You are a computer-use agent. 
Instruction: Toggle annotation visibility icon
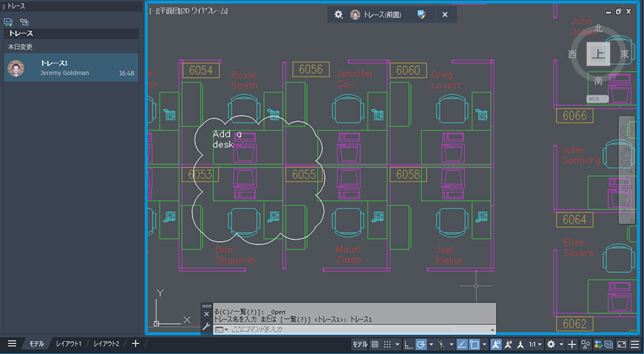pos(496,344)
